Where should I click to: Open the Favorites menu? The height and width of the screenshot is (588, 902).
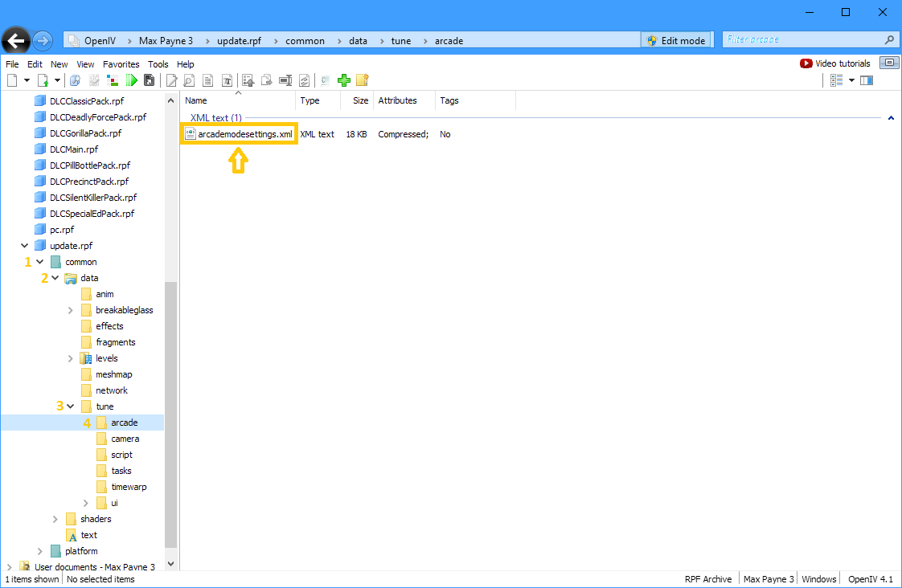coord(121,64)
